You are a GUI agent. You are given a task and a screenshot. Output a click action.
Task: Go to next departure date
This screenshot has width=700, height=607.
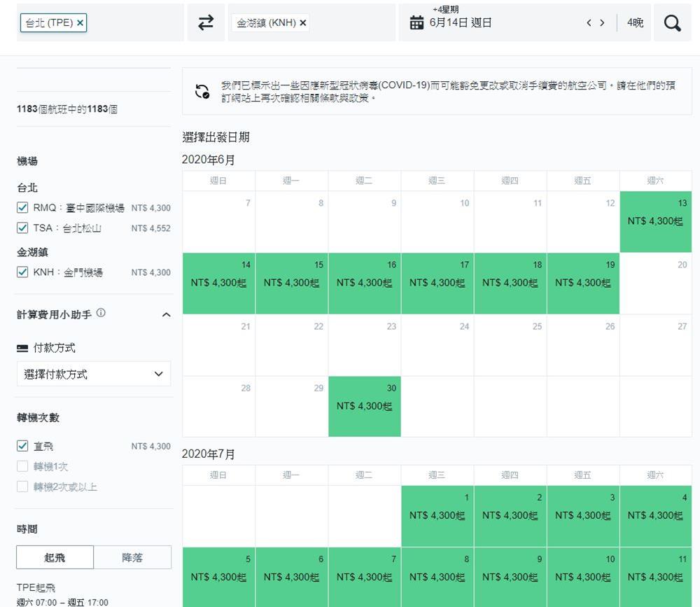602,23
